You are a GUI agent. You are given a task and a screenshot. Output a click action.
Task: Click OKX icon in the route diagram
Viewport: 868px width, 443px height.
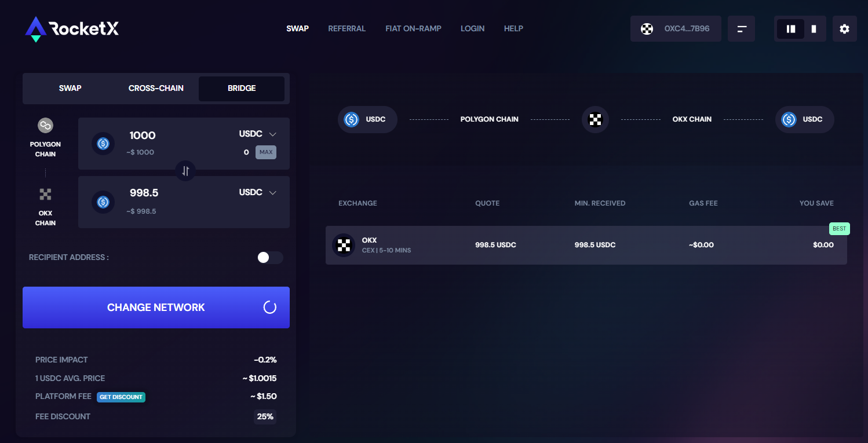[x=595, y=119]
